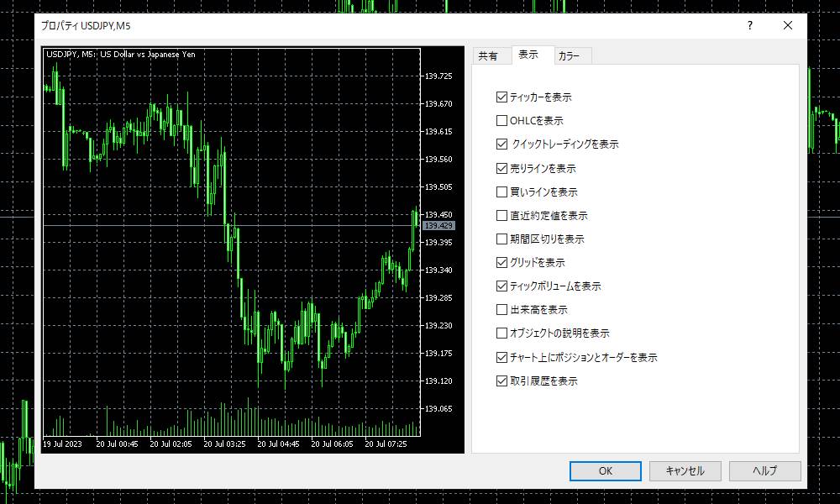Image resolution: width=840 pixels, height=504 pixels.
Task: Click the title bar question mark help icon
Action: (749, 25)
